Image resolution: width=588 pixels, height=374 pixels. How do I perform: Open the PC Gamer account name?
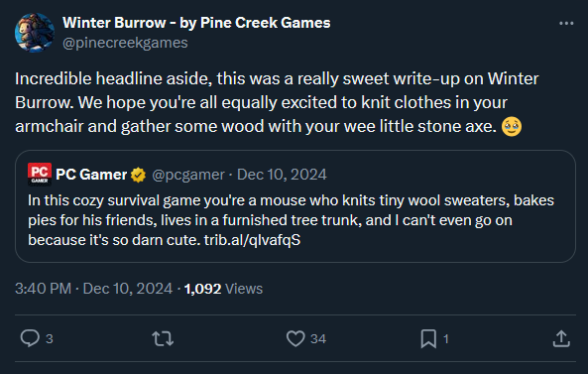tap(91, 175)
